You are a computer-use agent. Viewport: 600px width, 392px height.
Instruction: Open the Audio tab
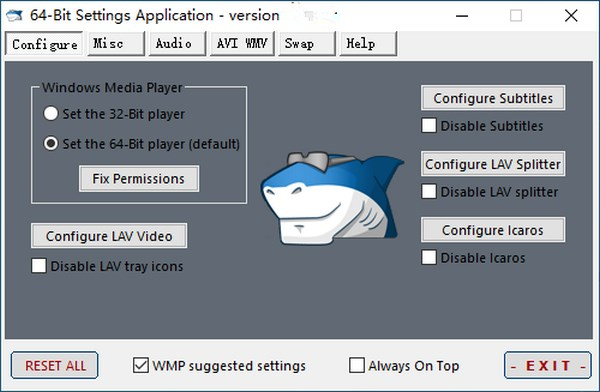click(177, 44)
